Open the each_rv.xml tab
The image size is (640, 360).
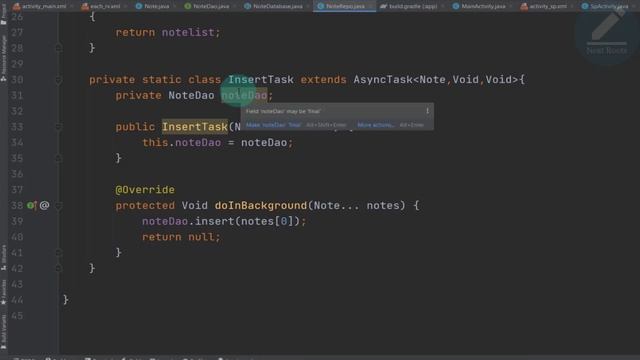(102, 6)
